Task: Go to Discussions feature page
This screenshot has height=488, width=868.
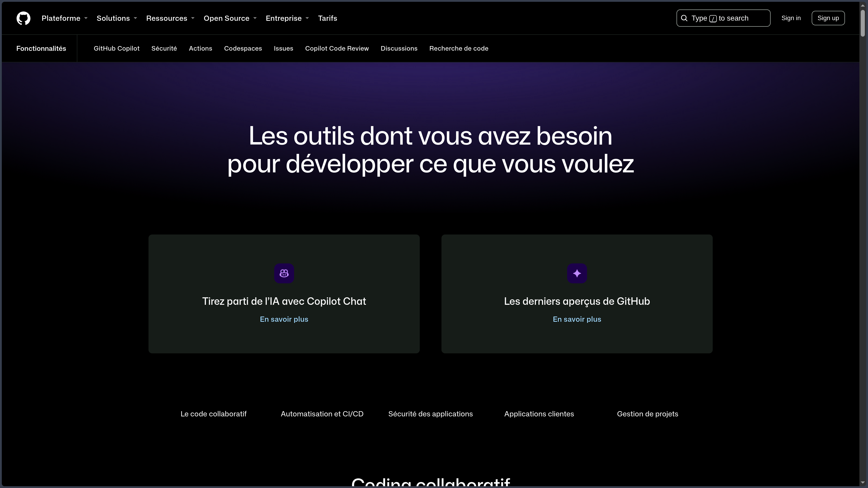Action: tap(399, 49)
